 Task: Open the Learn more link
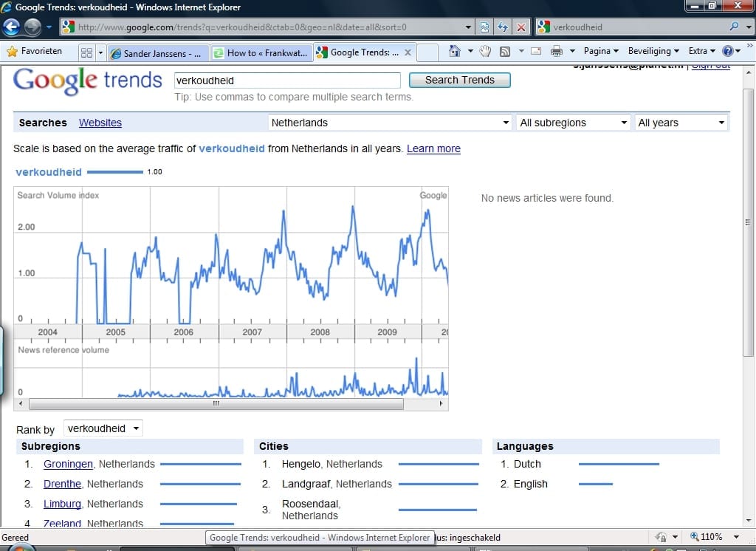tap(433, 148)
